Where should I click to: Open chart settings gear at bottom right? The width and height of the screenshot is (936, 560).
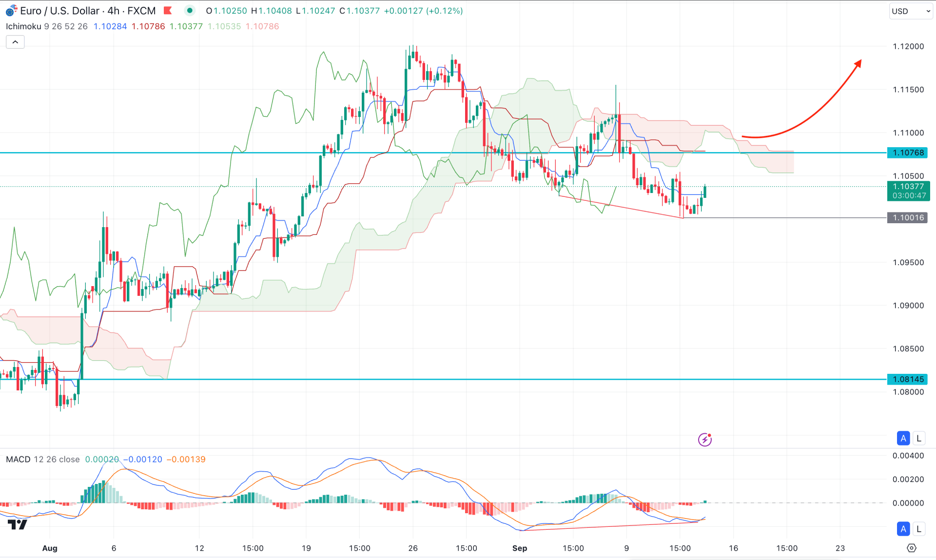[911, 548]
